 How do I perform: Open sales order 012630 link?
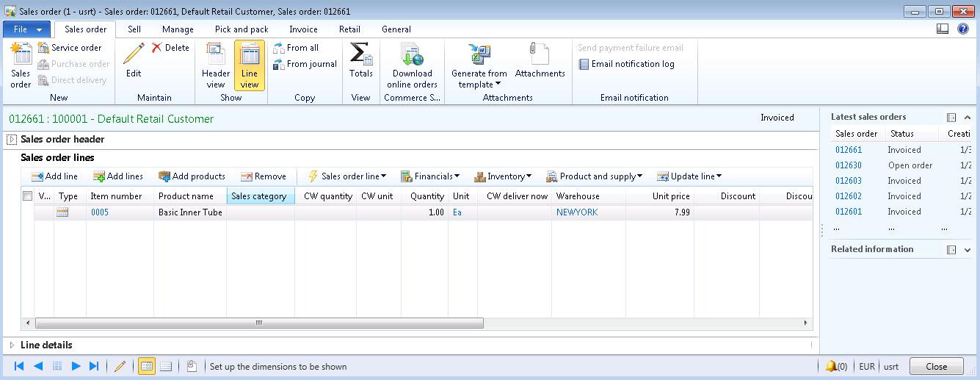pyautogui.click(x=849, y=165)
